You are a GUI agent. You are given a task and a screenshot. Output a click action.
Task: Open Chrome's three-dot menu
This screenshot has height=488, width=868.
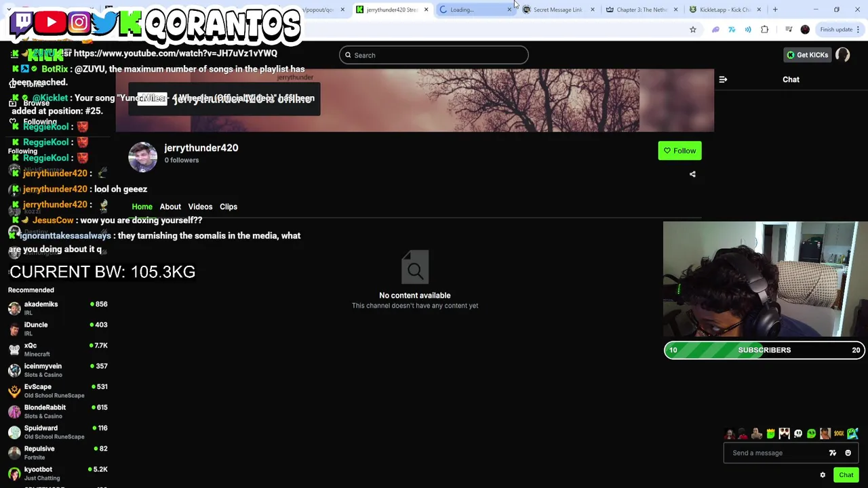[x=858, y=29]
